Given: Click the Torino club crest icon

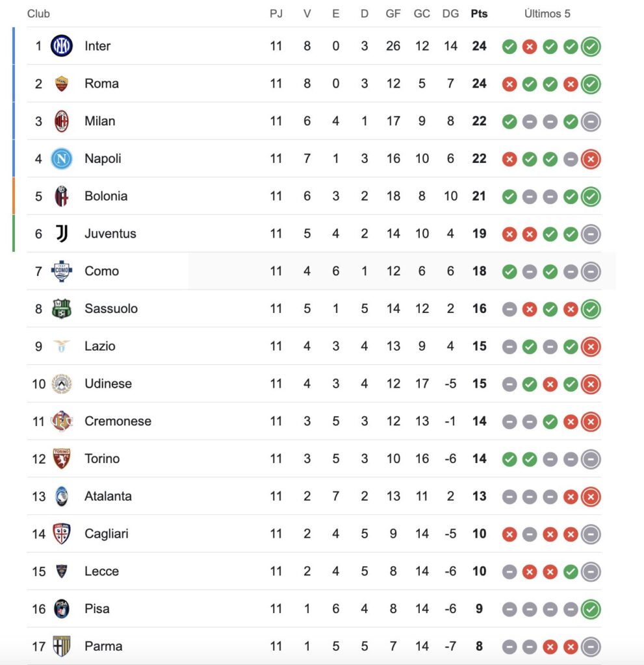Looking at the screenshot, I should (x=62, y=458).
